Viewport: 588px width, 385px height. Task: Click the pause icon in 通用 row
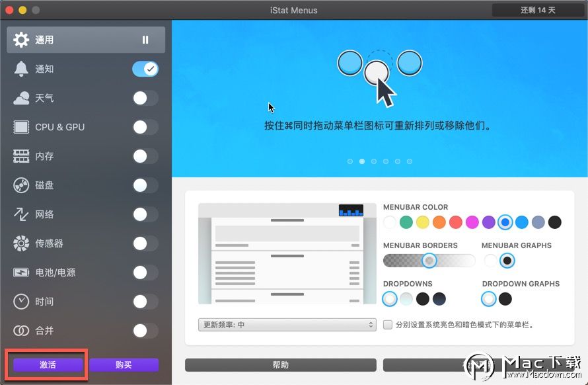click(x=145, y=40)
